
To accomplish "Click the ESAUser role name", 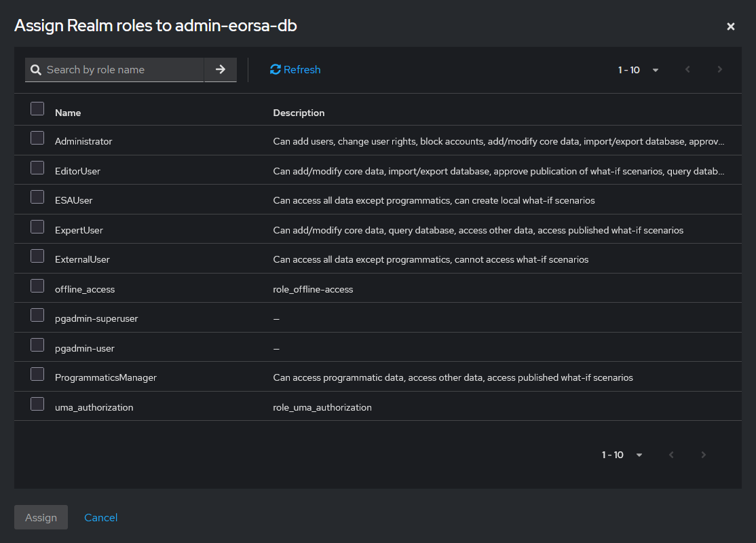I will [74, 201].
